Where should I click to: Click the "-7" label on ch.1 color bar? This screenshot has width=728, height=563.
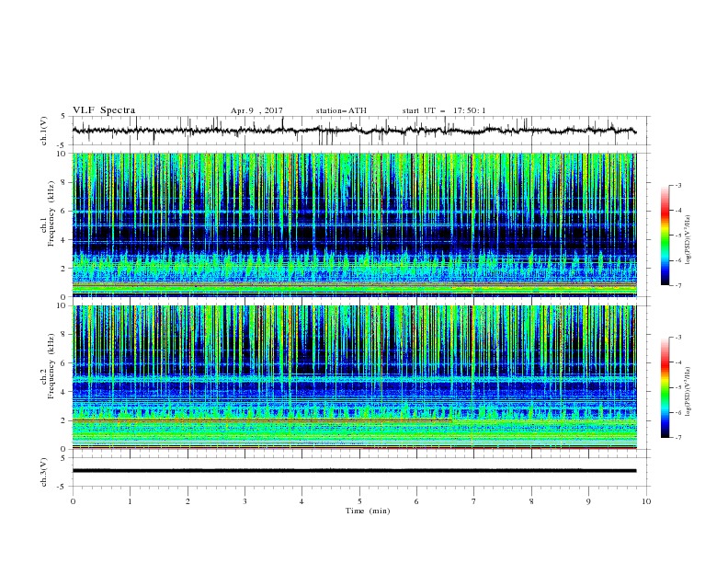coord(677,285)
